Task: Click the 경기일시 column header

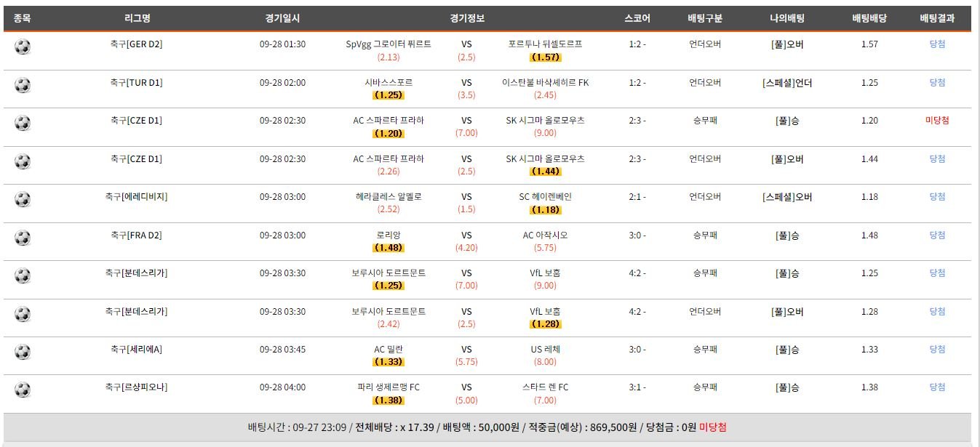Action: (x=282, y=19)
